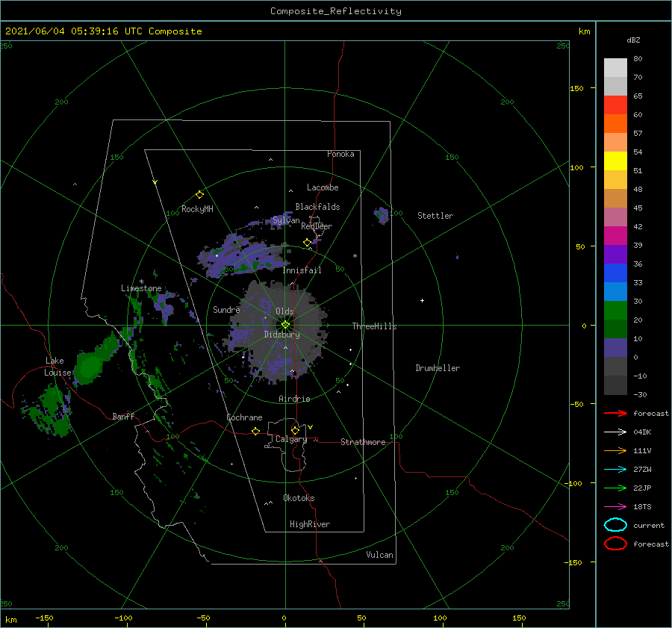672x628 pixels.
Task: Click the magenta 39-42 dBZ color swatch
Action: (615, 236)
